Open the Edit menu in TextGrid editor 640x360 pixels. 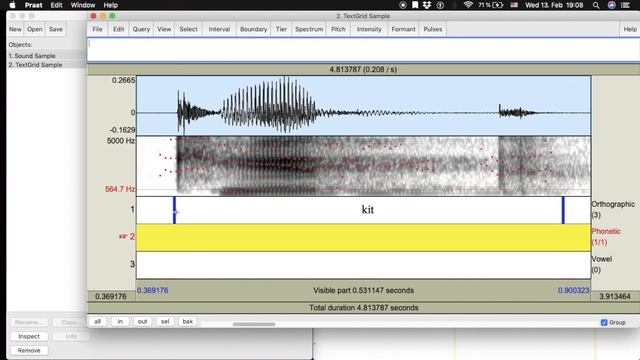(118, 29)
